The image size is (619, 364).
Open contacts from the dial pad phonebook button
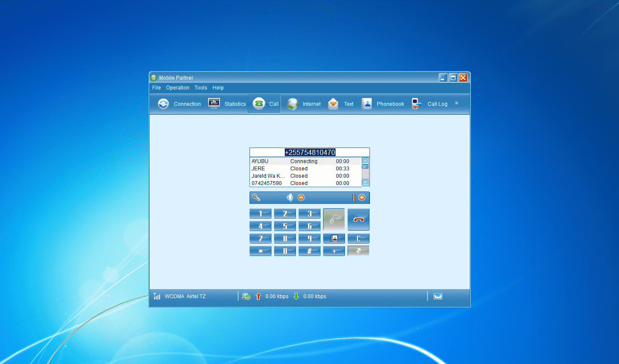click(334, 238)
